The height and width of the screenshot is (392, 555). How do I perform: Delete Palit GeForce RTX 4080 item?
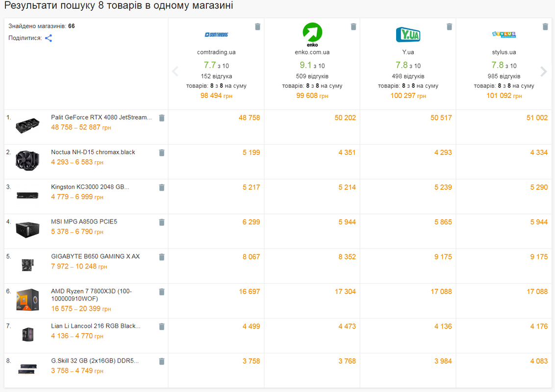coord(162,118)
